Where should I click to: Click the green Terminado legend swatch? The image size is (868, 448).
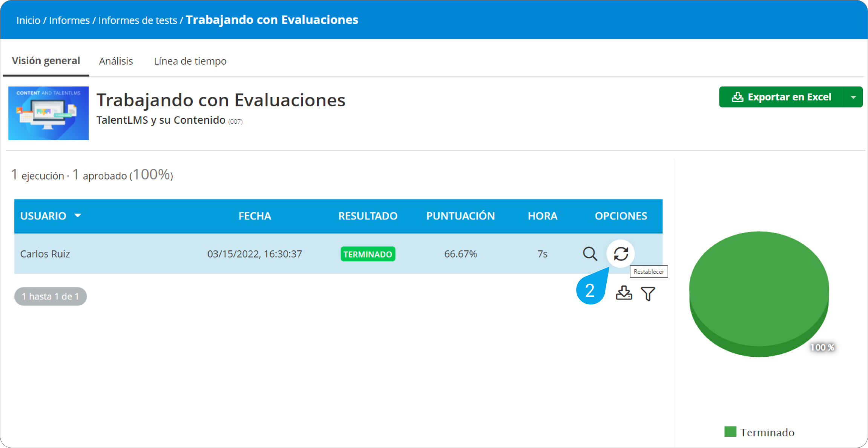pyautogui.click(x=730, y=432)
